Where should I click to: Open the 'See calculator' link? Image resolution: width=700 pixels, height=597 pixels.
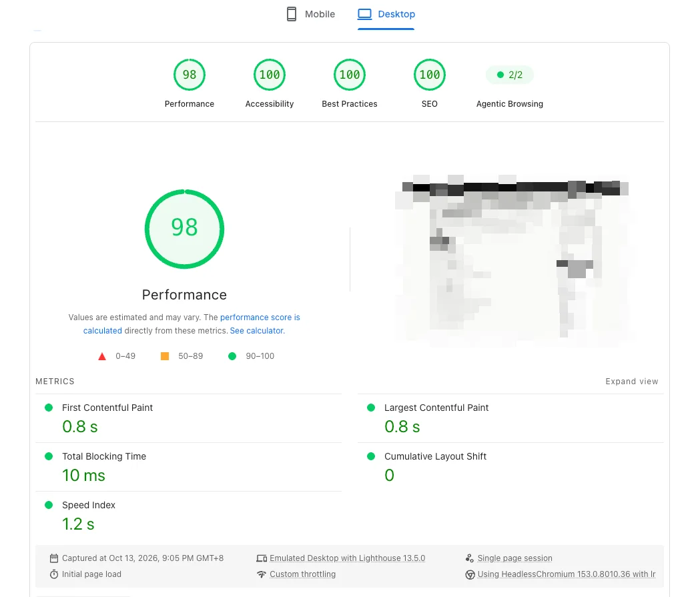pyautogui.click(x=257, y=331)
